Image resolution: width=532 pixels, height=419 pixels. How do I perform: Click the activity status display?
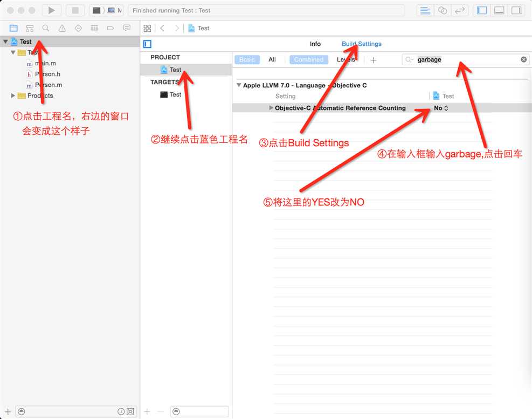point(266,11)
